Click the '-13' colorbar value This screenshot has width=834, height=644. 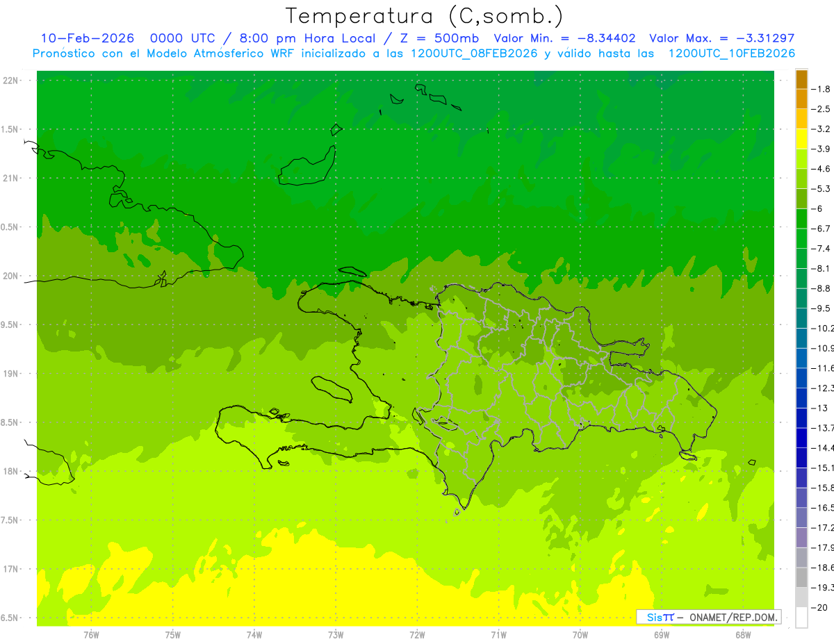[x=820, y=408]
